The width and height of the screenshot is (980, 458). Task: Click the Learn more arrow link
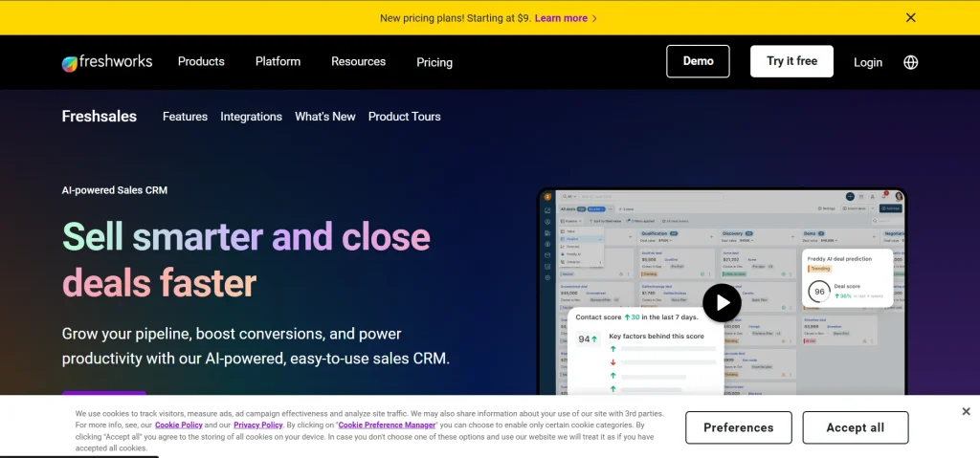click(566, 18)
